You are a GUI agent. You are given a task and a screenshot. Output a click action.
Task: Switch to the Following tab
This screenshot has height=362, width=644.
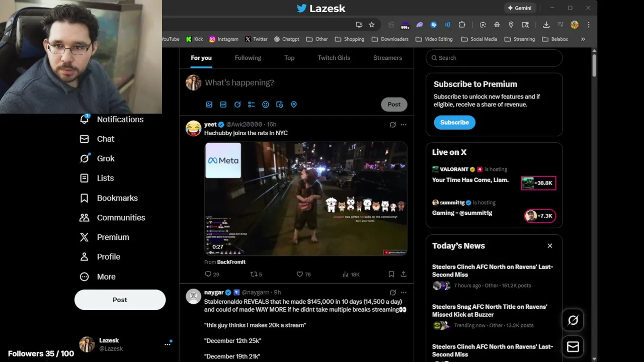click(x=248, y=58)
